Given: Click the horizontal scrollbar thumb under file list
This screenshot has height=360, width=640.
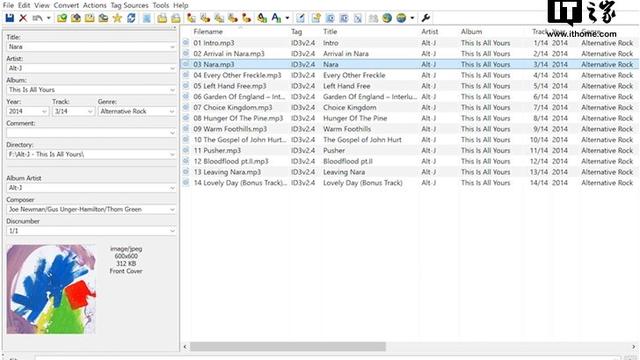Looking at the screenshot, I should [x=288, y=347].
